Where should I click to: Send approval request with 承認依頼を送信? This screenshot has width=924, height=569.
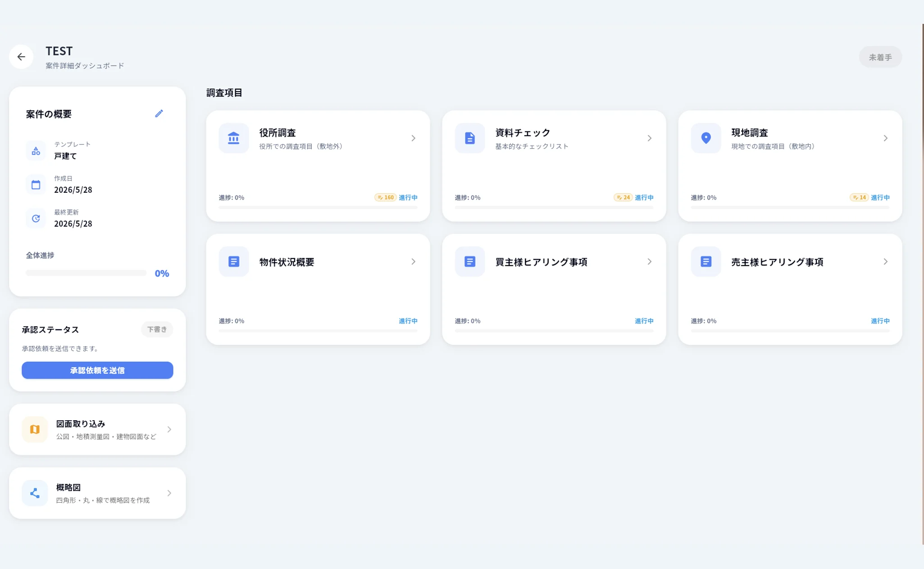(x=97, y=370)
